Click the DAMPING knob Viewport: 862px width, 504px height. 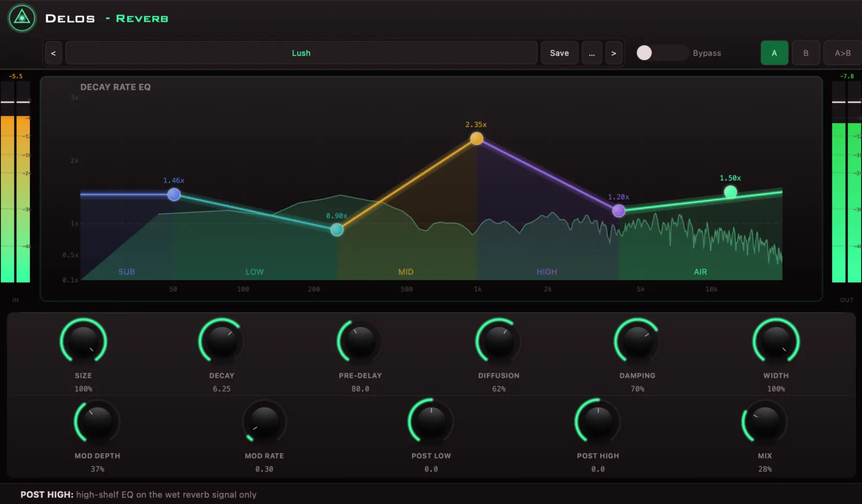637,341
